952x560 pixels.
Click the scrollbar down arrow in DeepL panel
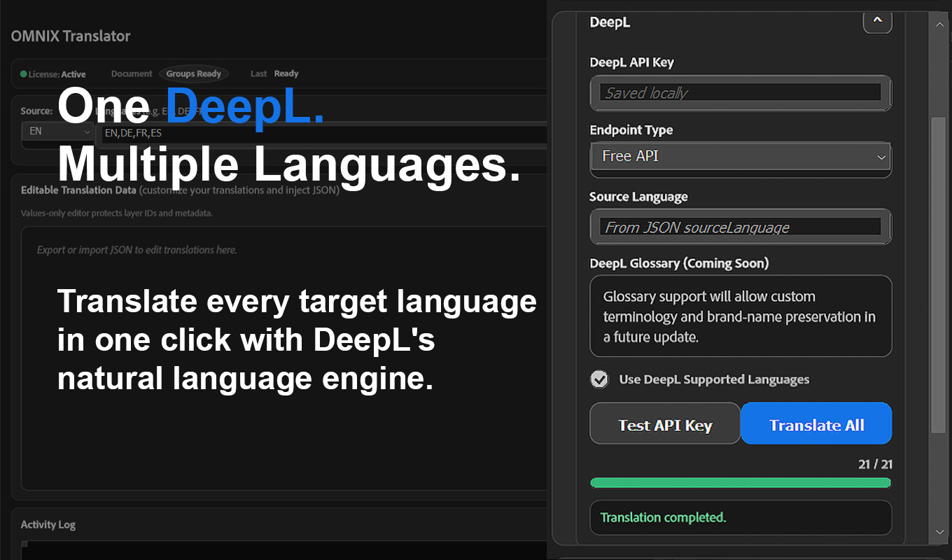[x=939, y=533]
